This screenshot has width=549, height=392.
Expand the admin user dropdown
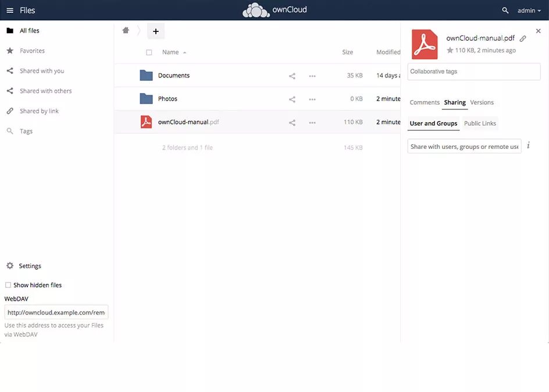(529, 10)
